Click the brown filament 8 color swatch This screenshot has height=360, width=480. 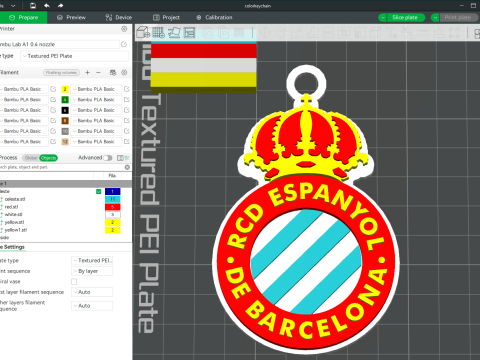(65, 120)
